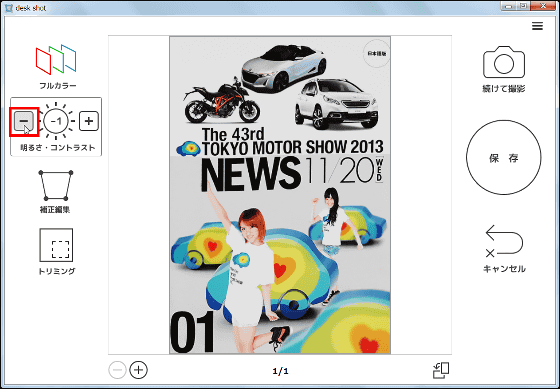Select the トリミング cropping tool
Screen dimensions: 560x389
tap(56, 245)
